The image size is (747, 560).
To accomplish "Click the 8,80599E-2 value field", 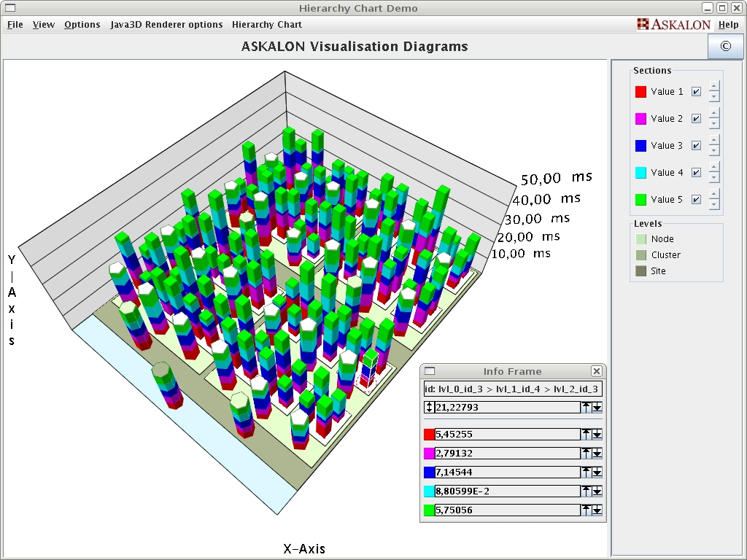I will coord(507,491).
